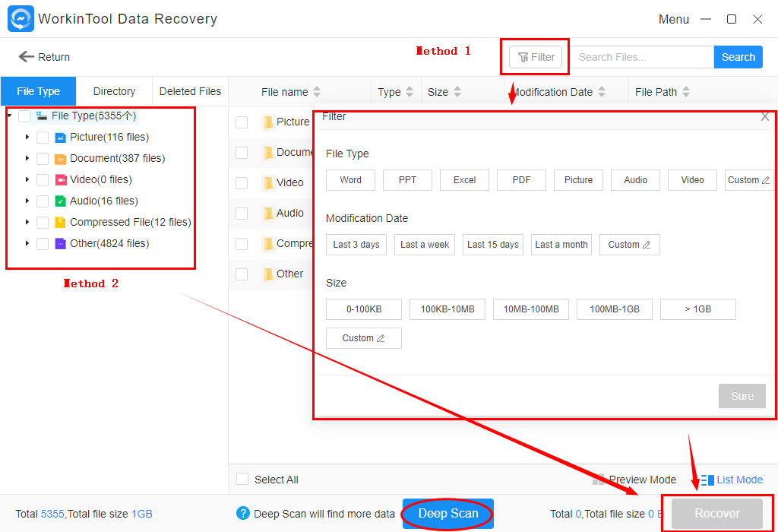
Task: Tick the Select All checkbox
Action: (x=242, y=479)
